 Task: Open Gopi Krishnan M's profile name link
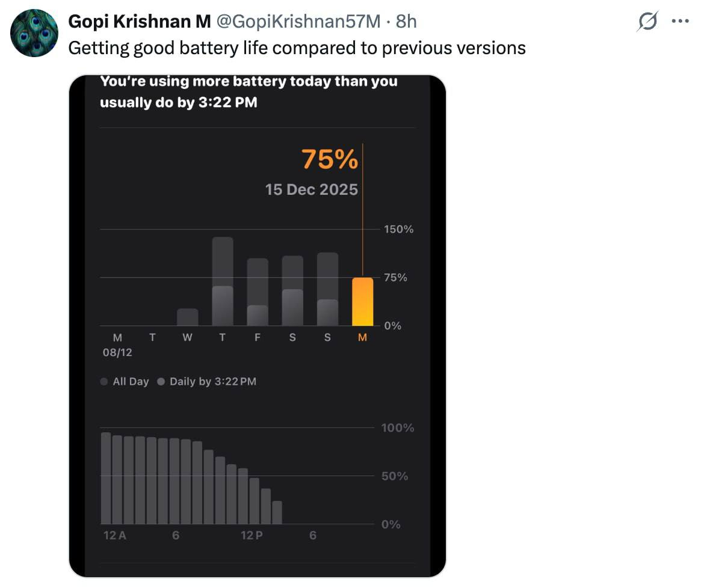tap(139, 21)
